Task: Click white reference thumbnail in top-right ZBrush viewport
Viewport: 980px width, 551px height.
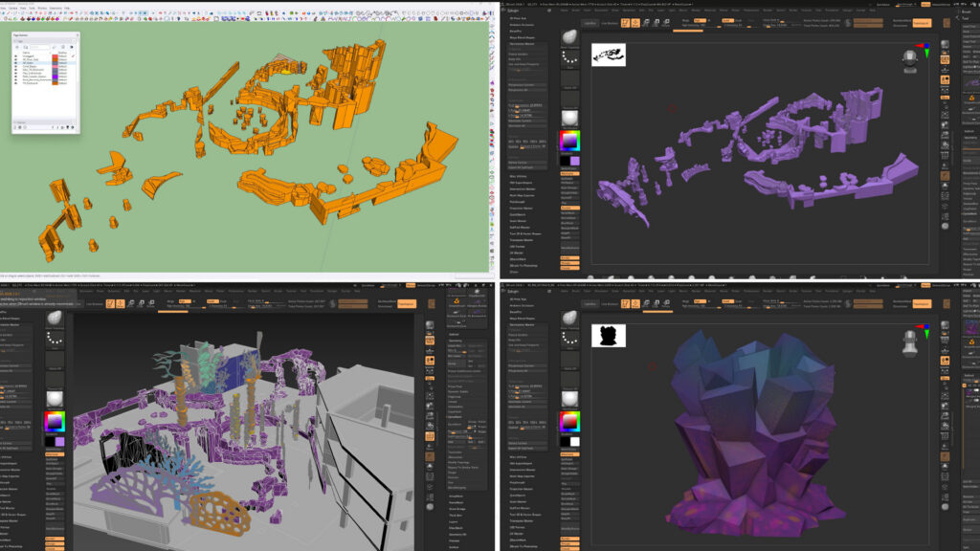Action: [608, 55]
